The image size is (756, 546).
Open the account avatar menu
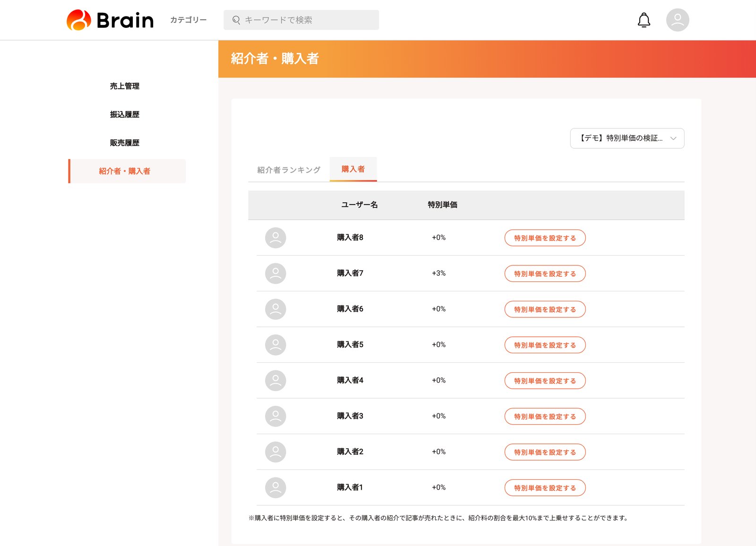678,20
